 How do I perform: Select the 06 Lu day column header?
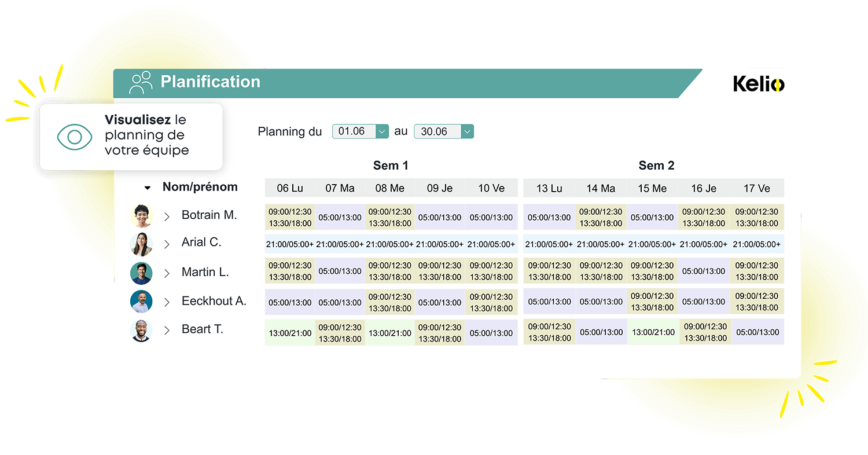(290, 188)
